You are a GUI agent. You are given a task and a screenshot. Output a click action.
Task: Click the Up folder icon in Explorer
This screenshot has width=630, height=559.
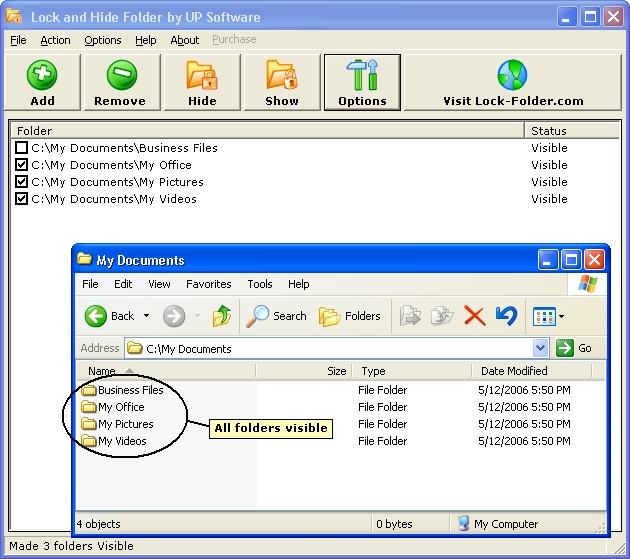pyautogui.click(x=222, y=316)
